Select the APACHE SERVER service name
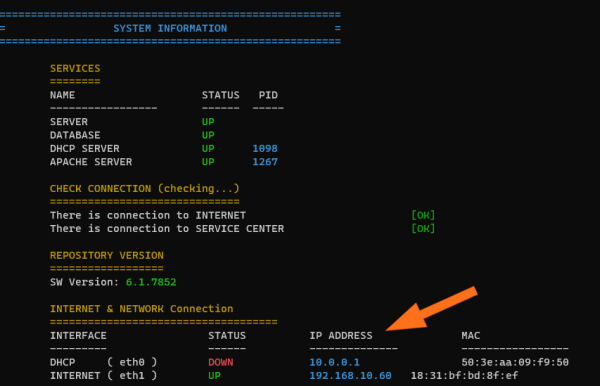The image size is (600, 386). (91, 162)
